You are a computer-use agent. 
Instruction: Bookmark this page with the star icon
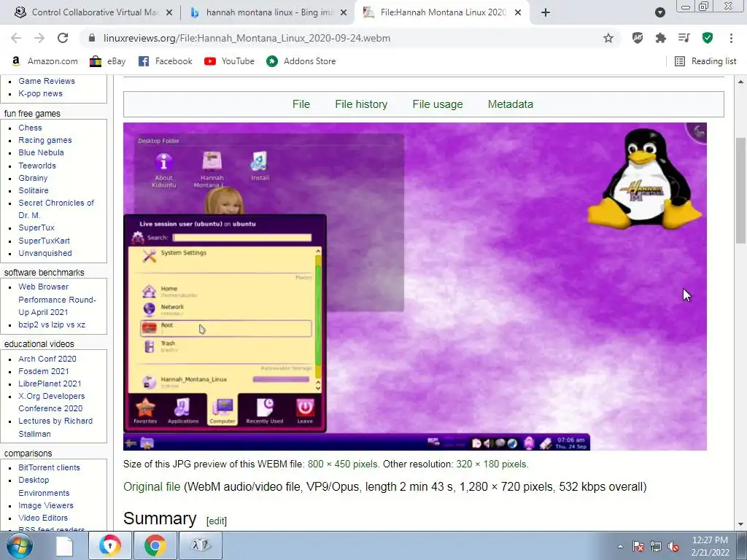[608, 38]
